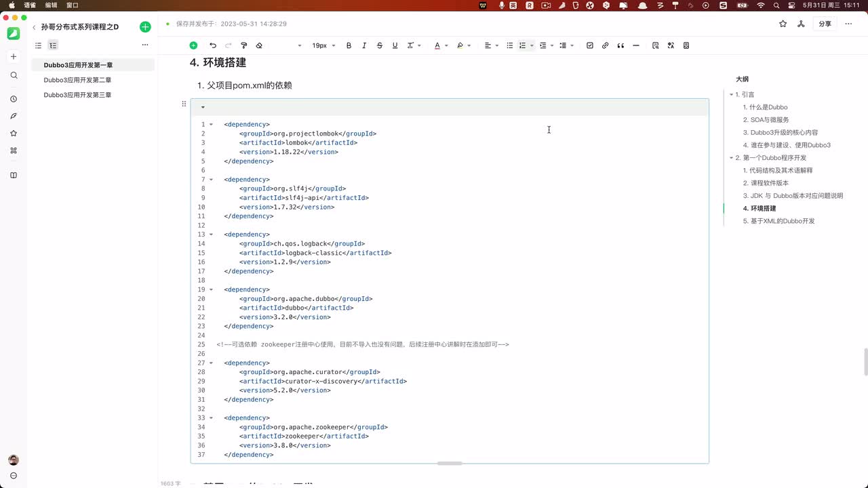Collapse outline section 1. 引言

(731, 95)
